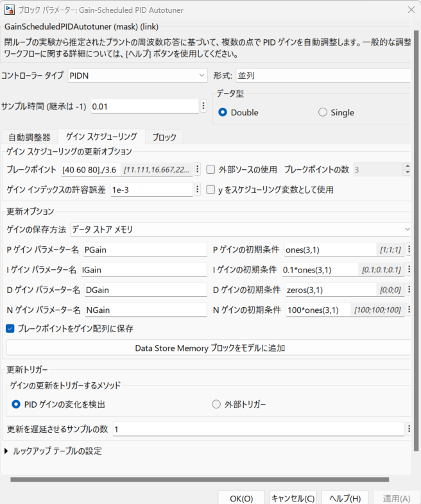This screenshot has height=504, width=421.
Task: Click the vertical scrollbar on the right
Action: pos(416,241)
